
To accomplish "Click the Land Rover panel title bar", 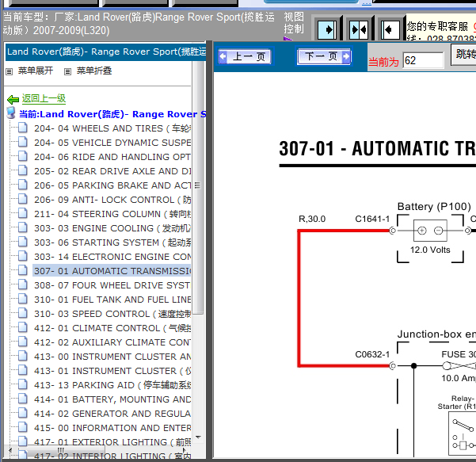I will pyautogui.click(x=106, y=52).
